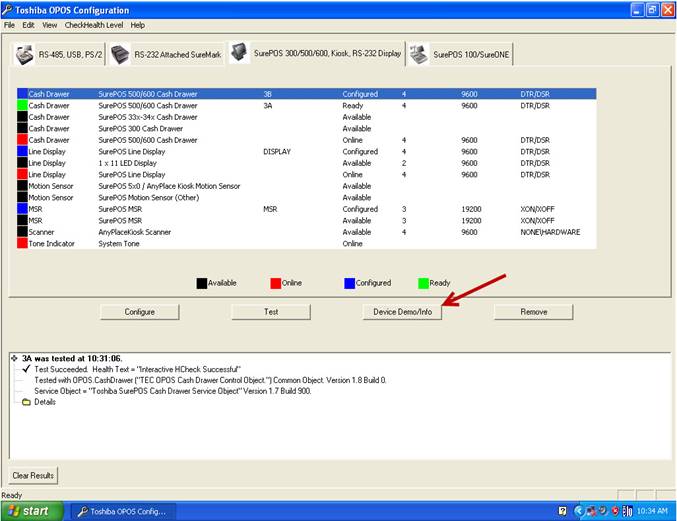Open the View menu
The height and width of the screenshot is (521, 677).
point(49,24)
